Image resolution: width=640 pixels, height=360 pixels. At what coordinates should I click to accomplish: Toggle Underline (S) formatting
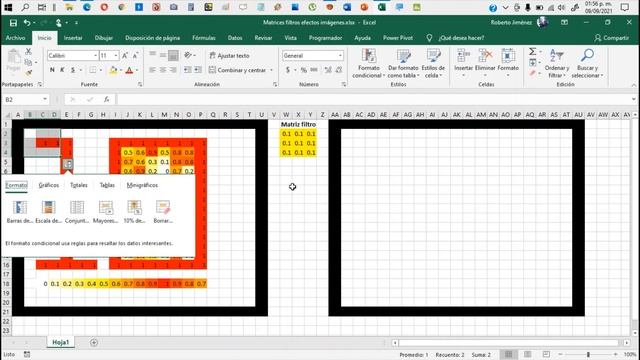73,70
